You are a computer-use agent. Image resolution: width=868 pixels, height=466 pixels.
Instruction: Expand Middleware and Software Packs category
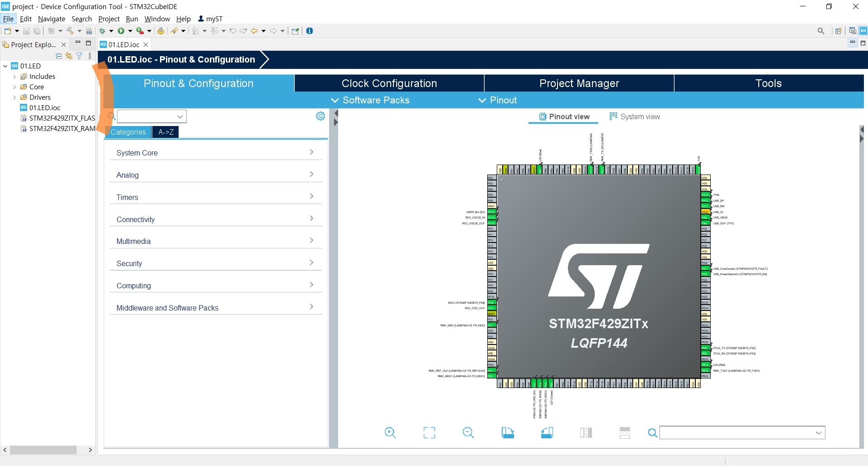pyautogui.click(x=216, y=308)
